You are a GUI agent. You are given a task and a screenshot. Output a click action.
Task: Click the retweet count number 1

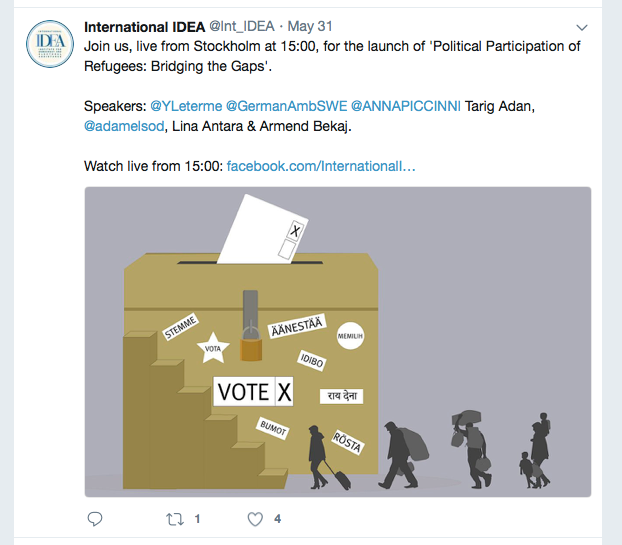(x=197, y=519)
